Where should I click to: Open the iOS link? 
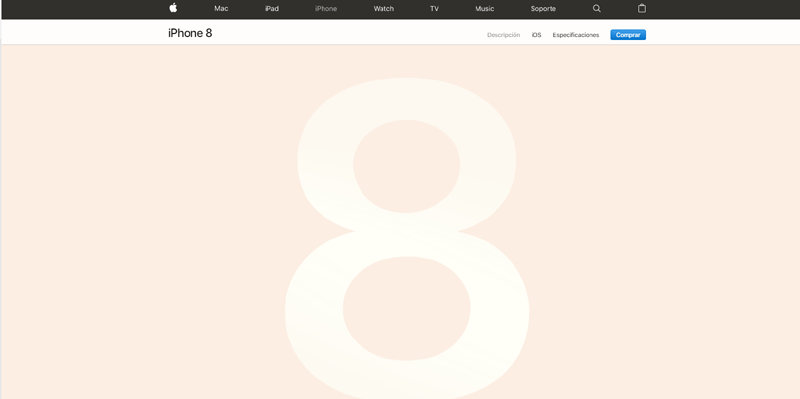coord(536,35)
